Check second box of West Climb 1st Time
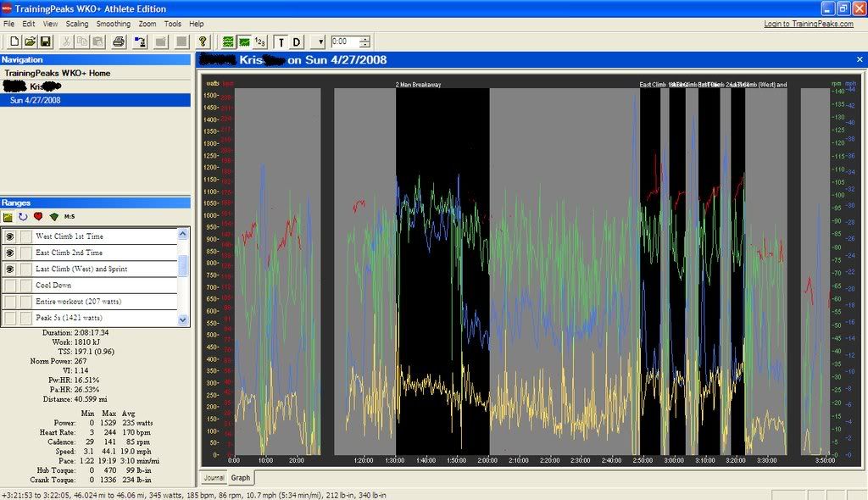Image resolution: width=868 pixels, height=500 pixels. (x=25, y=236)
